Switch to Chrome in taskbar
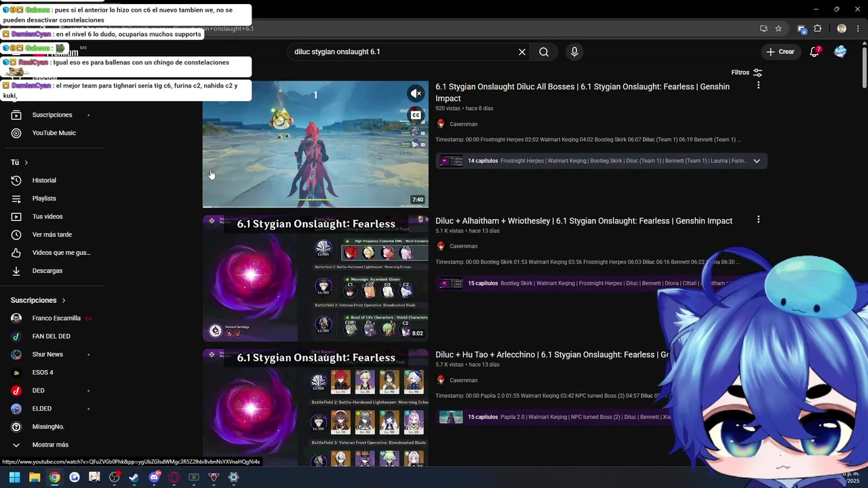This screenshot has width=868, height=488. pyautogui.click(x=54, y=477)
